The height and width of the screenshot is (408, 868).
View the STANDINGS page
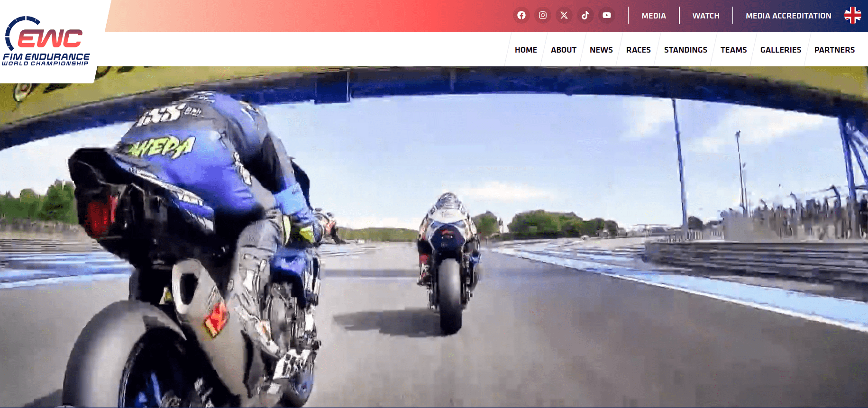click(685, 50)
